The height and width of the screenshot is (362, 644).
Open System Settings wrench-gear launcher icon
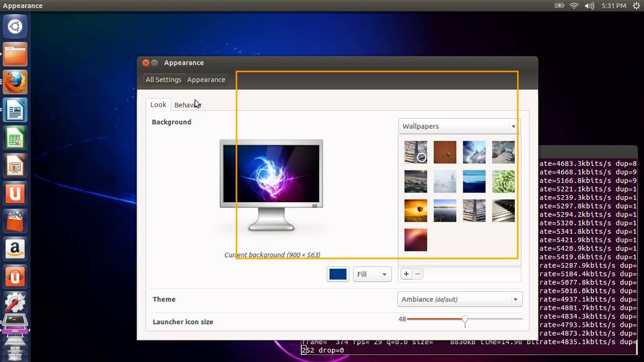tap(15, 304)
